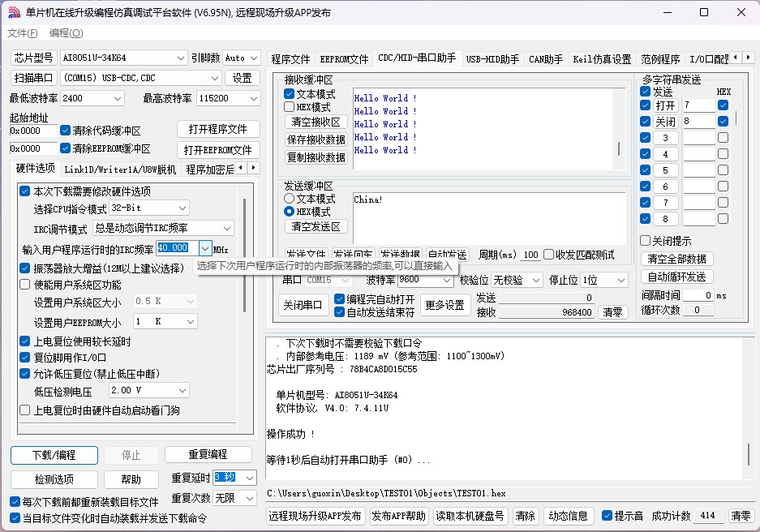This screenshot has height=532, width=760.
Task: Click the log output vertical scrollbar
Action: point(749,453)
